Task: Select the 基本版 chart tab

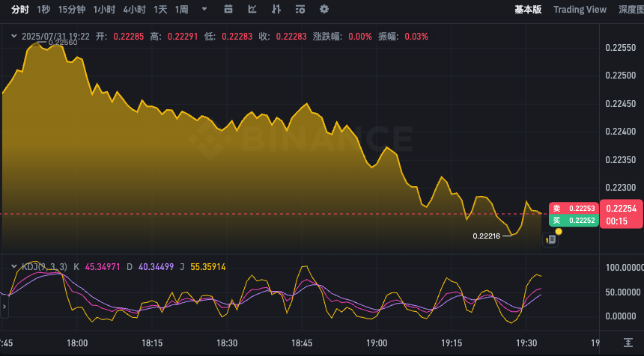Action: [x=528, y=10]
